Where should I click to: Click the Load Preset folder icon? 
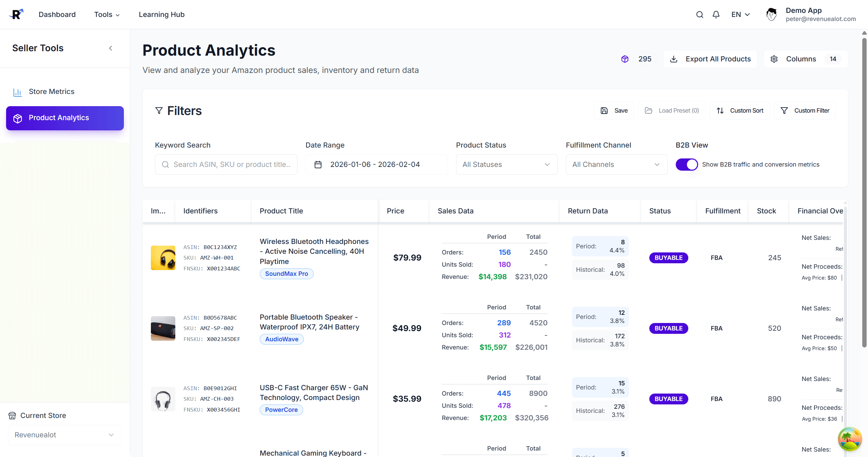pos(649,110)
